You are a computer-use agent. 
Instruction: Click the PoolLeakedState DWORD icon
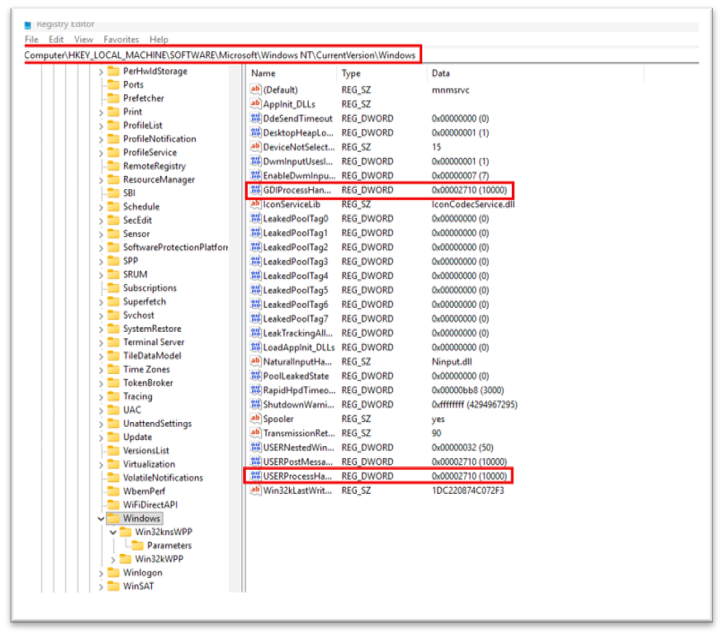pos(255,376)
